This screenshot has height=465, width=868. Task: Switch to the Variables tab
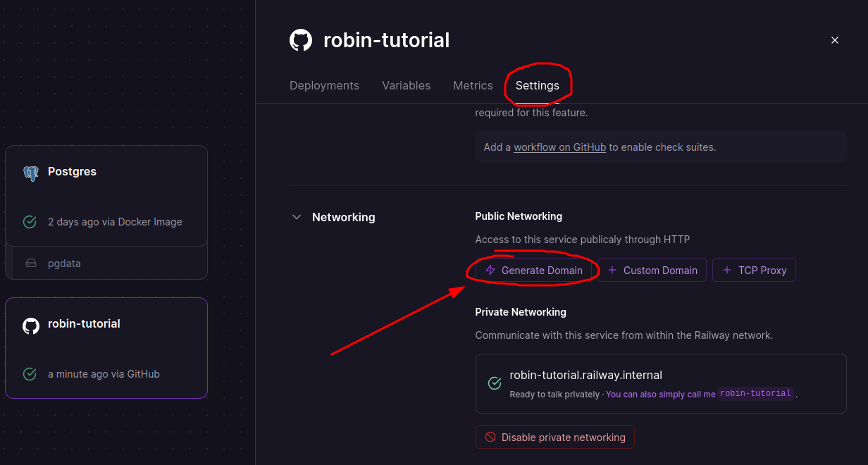[x=406, y=85]
